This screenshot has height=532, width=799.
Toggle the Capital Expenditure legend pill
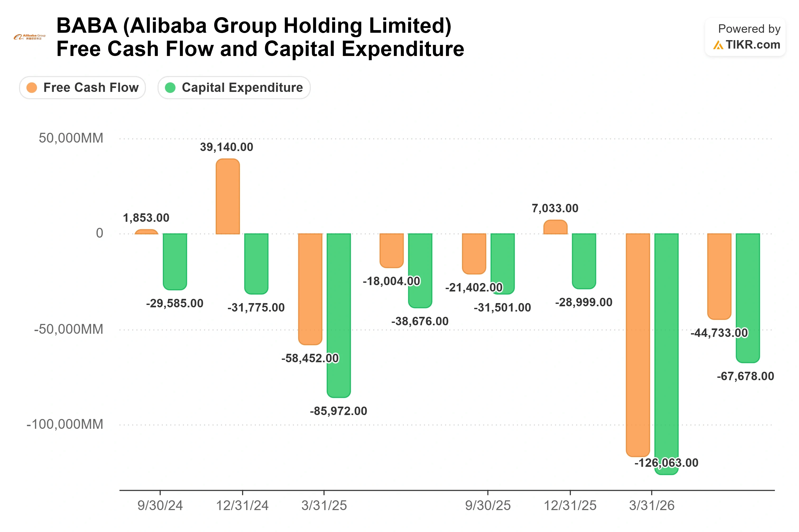click(x=234, y=88)
